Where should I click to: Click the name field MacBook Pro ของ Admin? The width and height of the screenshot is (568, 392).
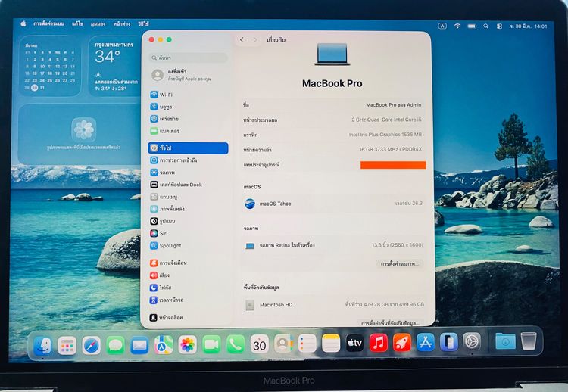(x=393, y=105)
